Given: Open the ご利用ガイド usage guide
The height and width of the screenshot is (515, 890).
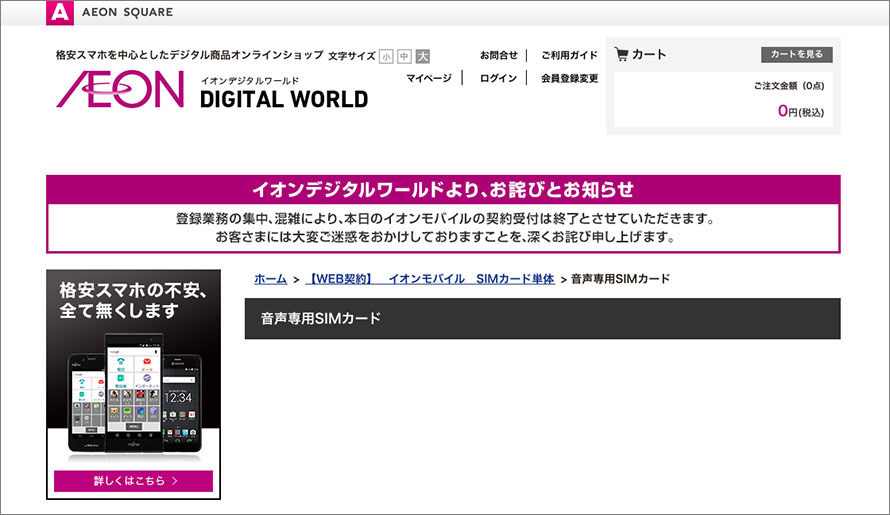Looking at the screenshot, I should pos(569,55).
